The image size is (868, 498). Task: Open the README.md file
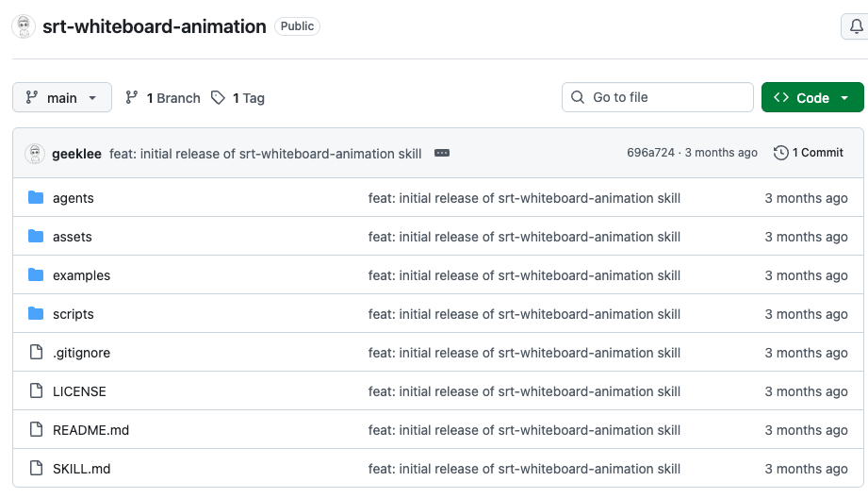[x=90, y=430]
